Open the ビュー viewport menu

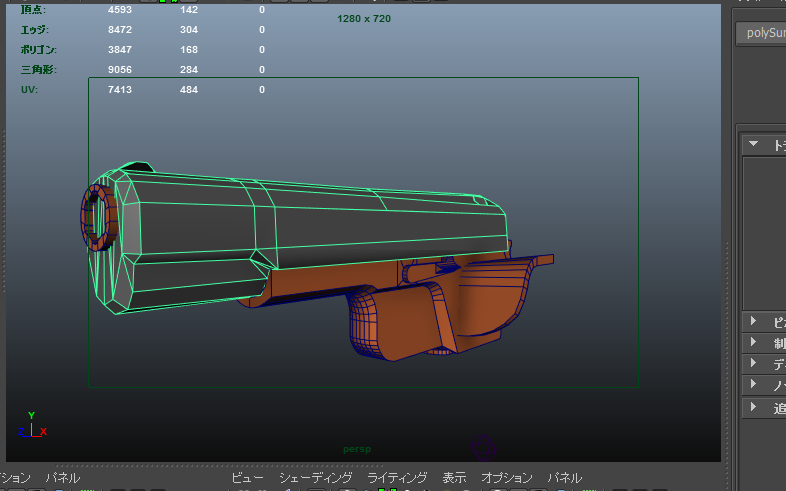click(248, 477)
